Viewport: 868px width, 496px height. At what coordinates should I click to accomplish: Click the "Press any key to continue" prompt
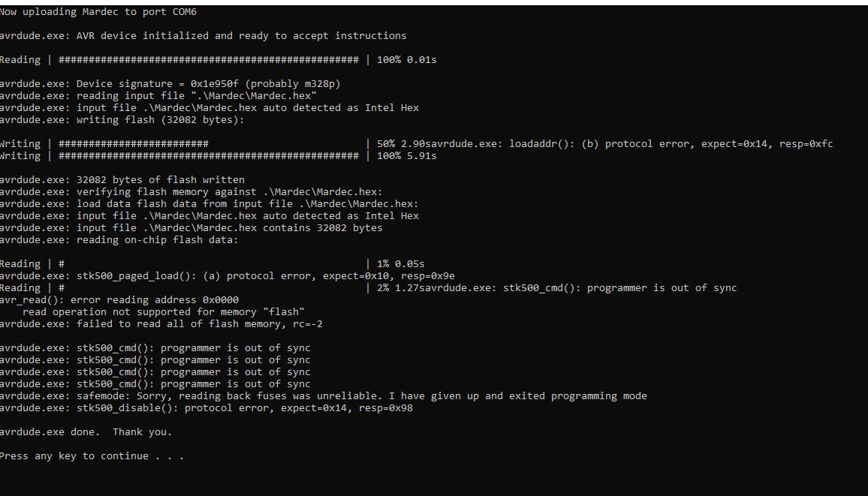tap(92, 456)
